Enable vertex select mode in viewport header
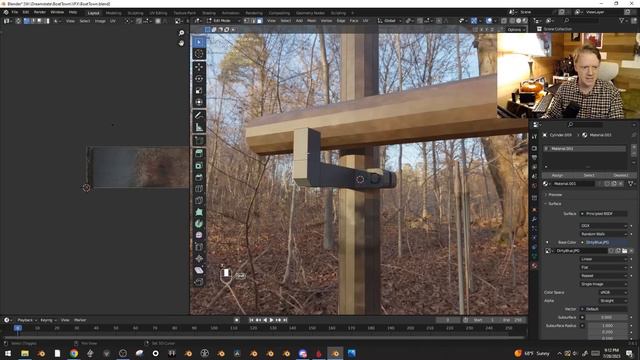Screen dimensions: 640x360 click(x=246, y=21)
